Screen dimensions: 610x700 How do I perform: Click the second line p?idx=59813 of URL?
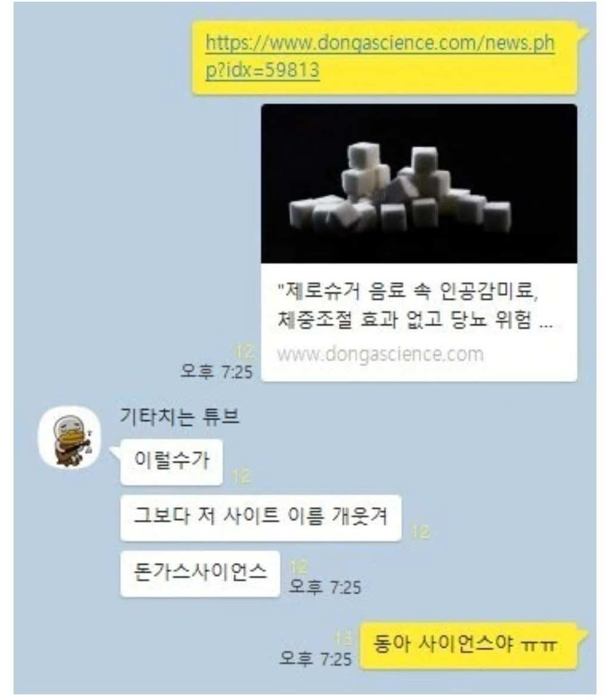(x=262, y=70)
